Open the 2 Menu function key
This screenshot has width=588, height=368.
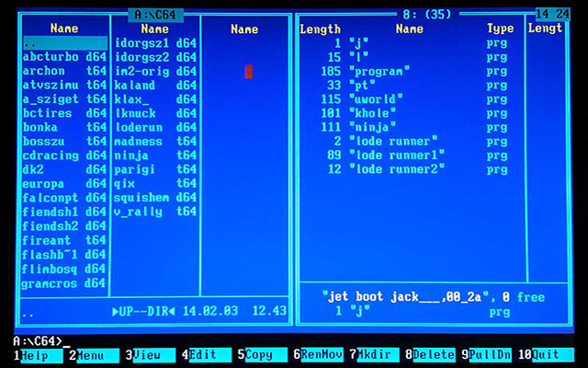(x=94, y=355)
